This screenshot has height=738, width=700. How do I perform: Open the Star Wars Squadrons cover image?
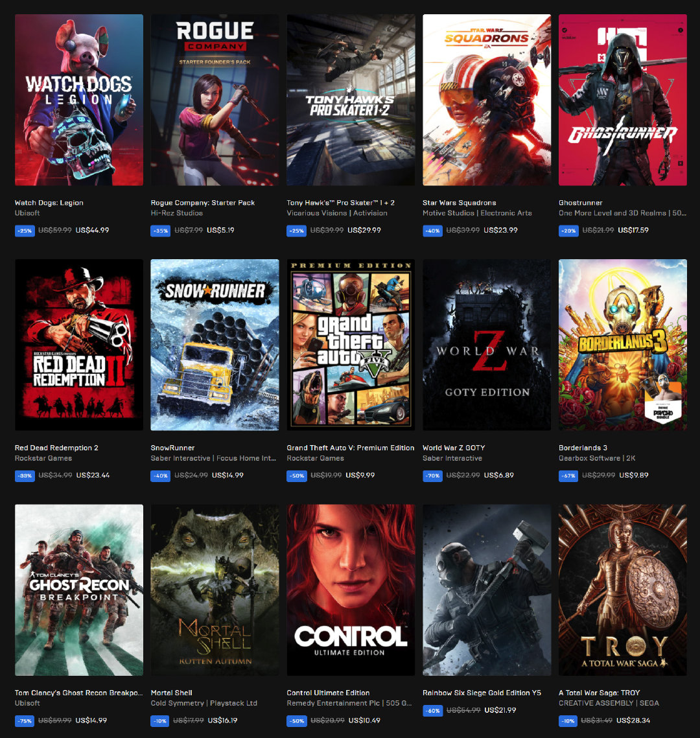pyautogui.click(x=487, y=100)
